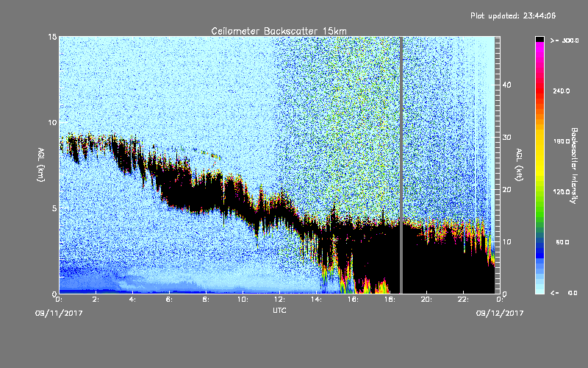The image size is (588, 368).
Task: Click the '>= 300.0' colorbar maximum label
Action: click(564, 40)
